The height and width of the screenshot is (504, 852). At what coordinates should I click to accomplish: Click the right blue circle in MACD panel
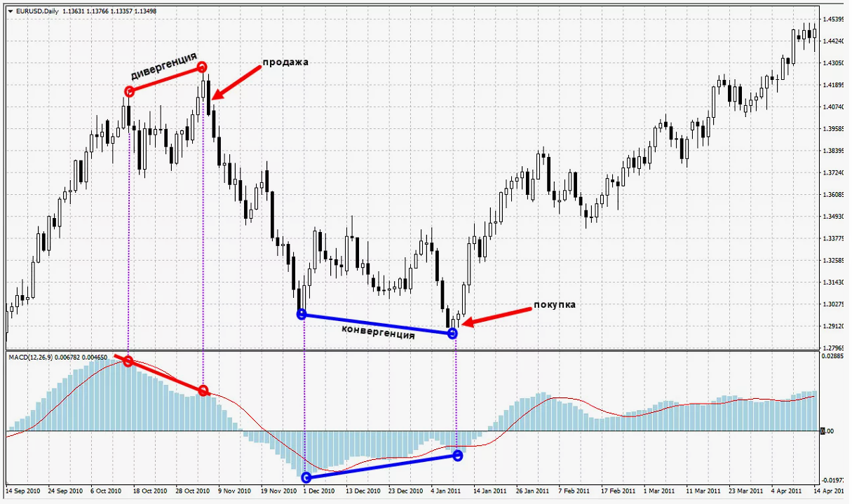point(458,456)
